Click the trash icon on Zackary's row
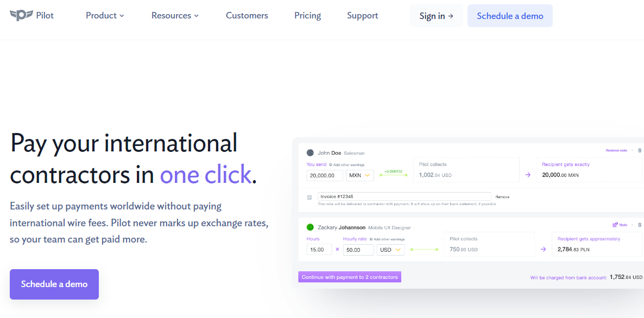Screen dimensions: 644x318 click(x=640, y=225)
